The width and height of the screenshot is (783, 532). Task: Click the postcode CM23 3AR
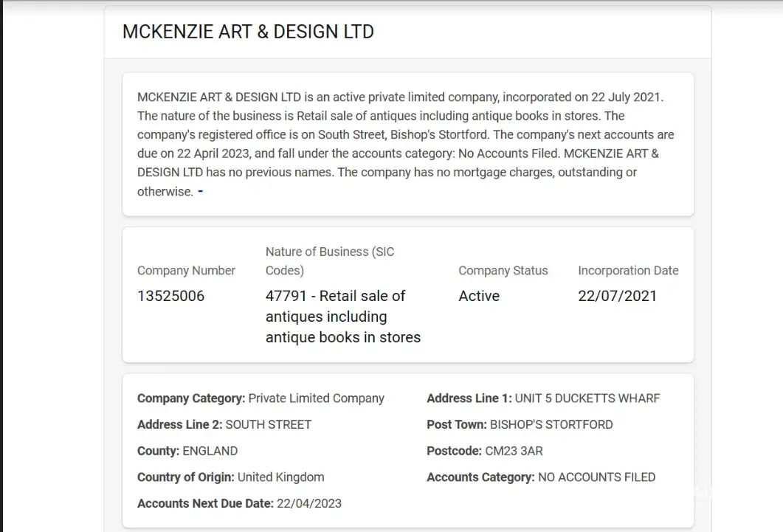[x=484, y=451]
